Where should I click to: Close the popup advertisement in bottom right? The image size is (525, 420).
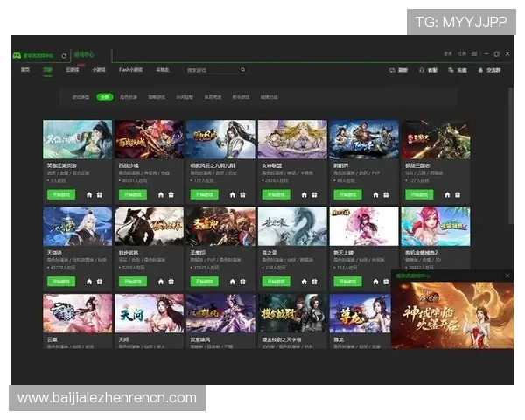pos(507,276)
